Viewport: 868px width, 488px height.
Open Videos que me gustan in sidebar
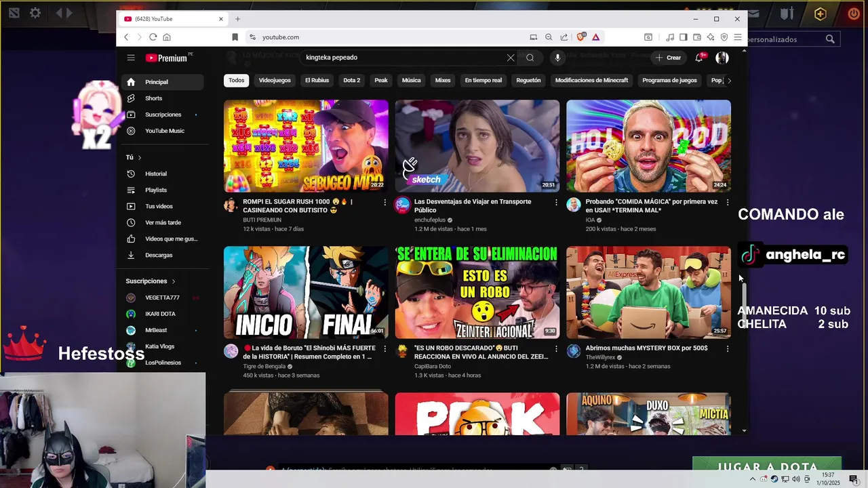click(x=163, y=239)
